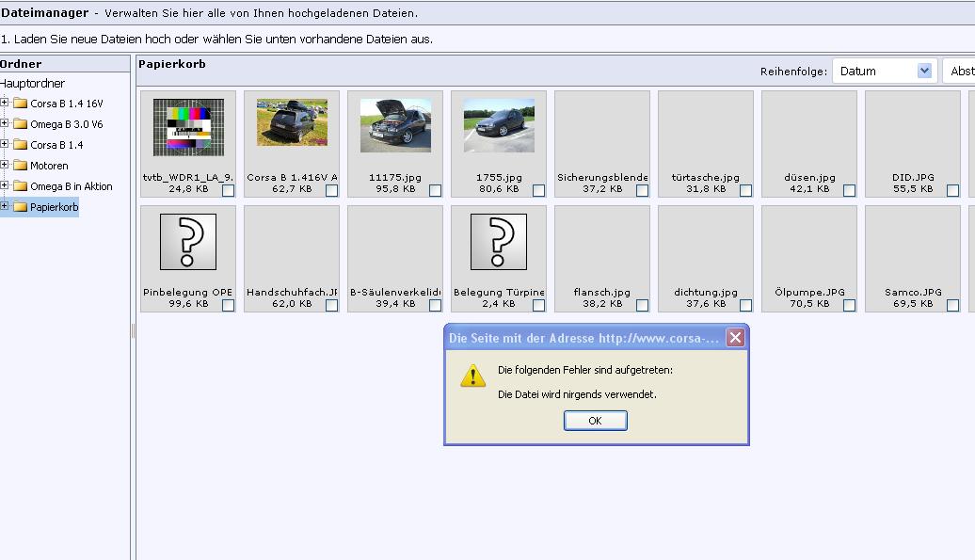Screen dimensions: 975x560
Task: Tick the checkbox for 11175.jpg
Action: tap(435, 191)
